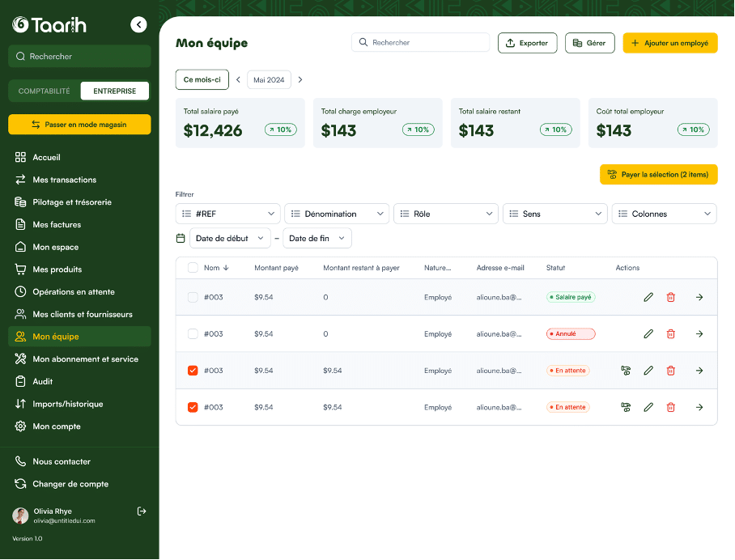Open the first row details with the arrow icon
The image size is (735, 560).
pyautogui.click(x=699, y=297)
